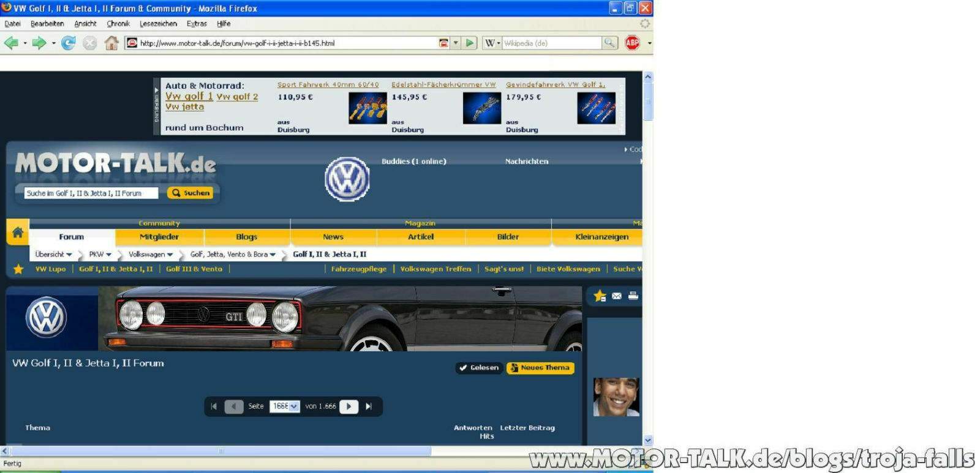Click the envelope email icon in sidebar
This screenshot has width=980, height=473.
[617, 296]
